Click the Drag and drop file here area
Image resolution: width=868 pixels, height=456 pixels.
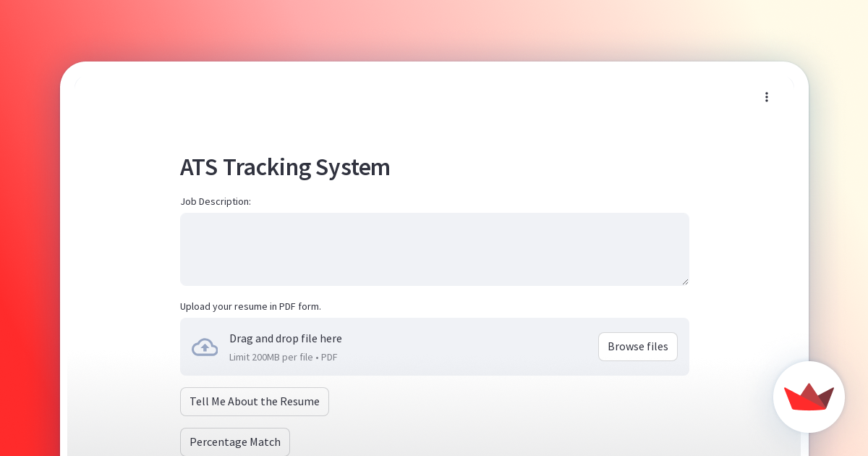435,347
